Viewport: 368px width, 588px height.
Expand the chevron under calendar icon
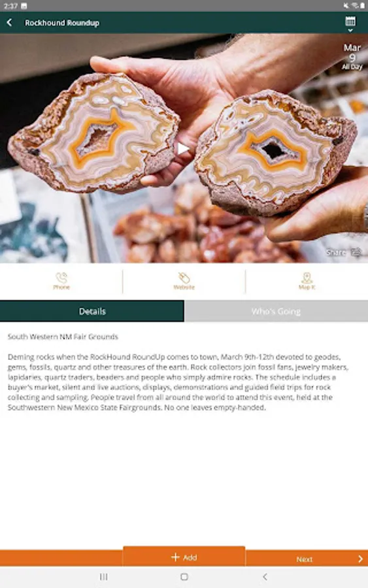pos(350,30)
